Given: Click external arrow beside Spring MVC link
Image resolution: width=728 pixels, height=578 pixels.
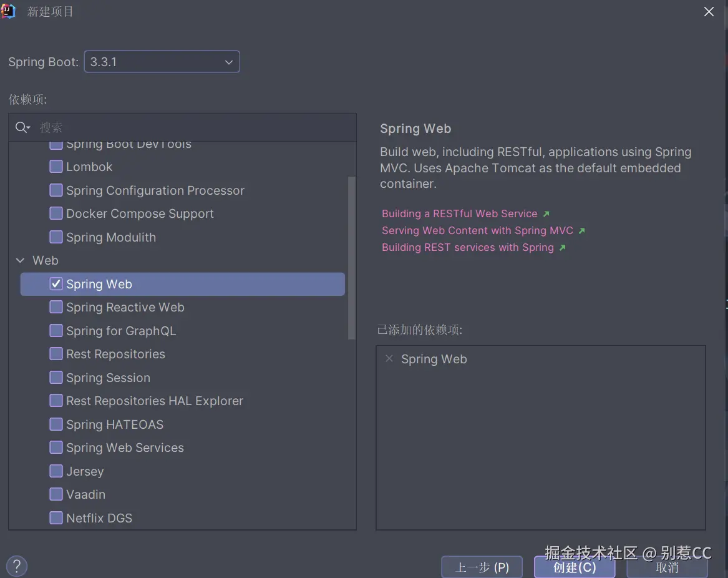Looking at the screenshot, I should pos(582,230).
